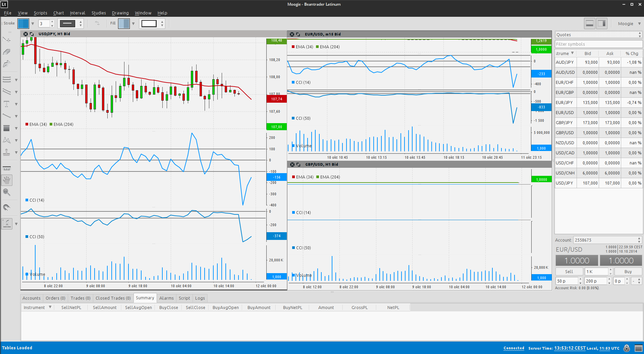Toggle the right side panel visibility

[602, 23]
